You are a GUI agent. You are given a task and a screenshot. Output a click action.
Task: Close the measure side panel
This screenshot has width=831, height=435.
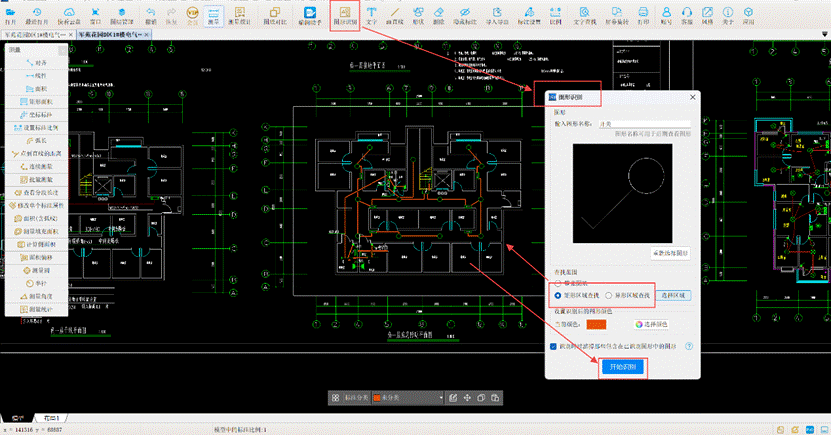pyautogui.click(x=63, y=50)
